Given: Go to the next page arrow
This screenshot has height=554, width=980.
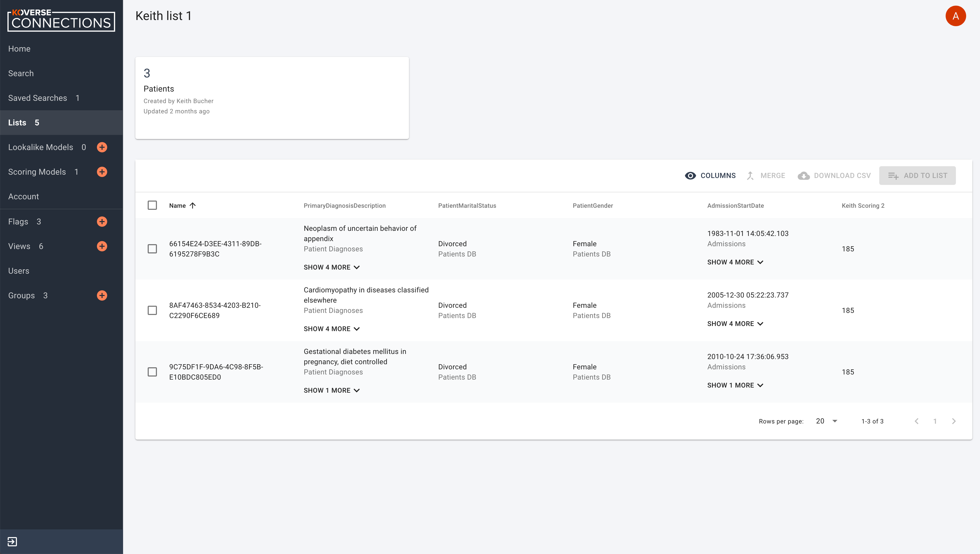Looking at the screenshot, I should coord(954,421).
